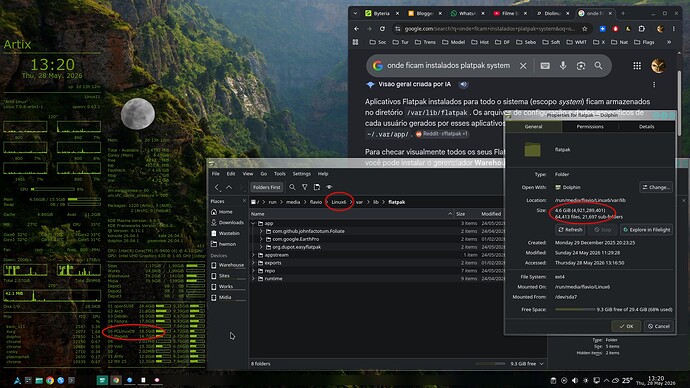Bookmark page with Chrome star icon

click(x=584, y=29)
